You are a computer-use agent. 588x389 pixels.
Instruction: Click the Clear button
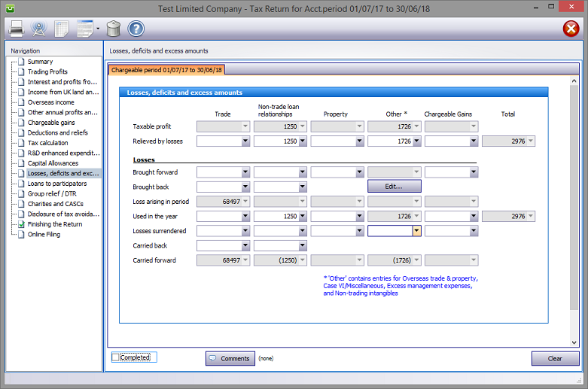[555, 358]
